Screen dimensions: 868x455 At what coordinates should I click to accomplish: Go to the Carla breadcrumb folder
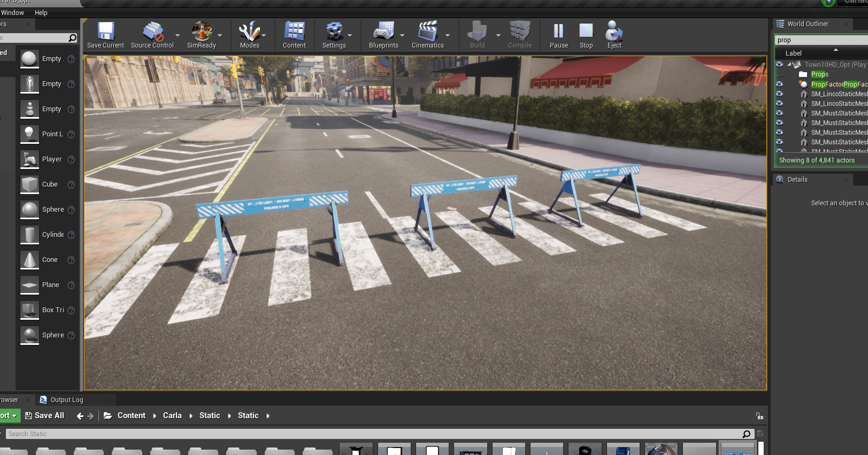pos(172,415)
